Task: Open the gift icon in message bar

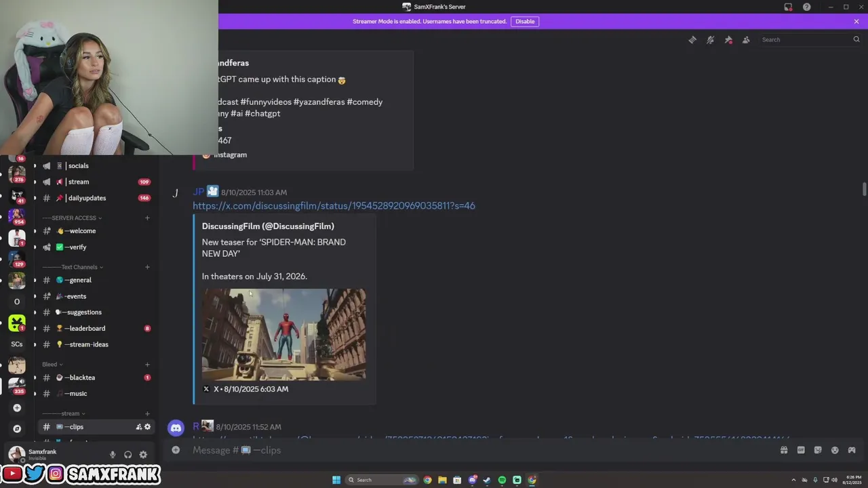Action: coord(784,450)
